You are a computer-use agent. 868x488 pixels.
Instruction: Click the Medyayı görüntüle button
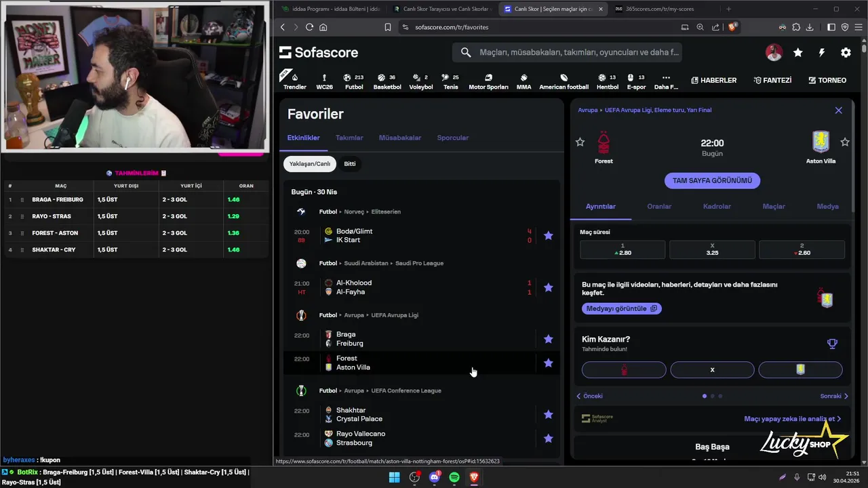[622, 308]
